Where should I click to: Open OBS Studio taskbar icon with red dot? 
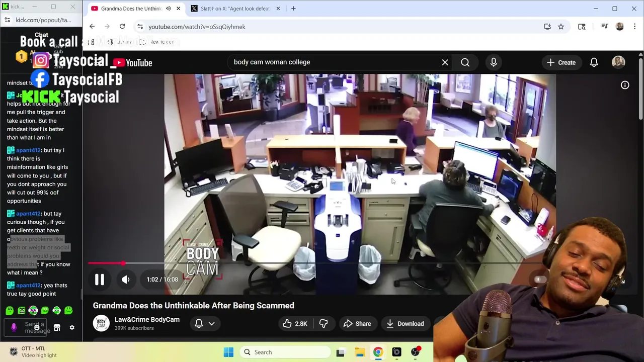(x=415, y=352)
